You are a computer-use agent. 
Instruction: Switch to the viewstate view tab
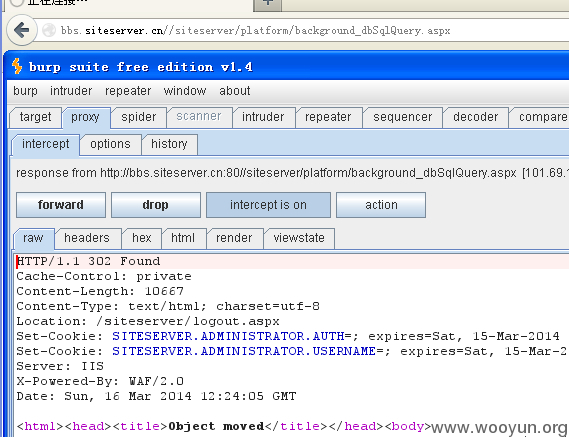click(299, 238)
